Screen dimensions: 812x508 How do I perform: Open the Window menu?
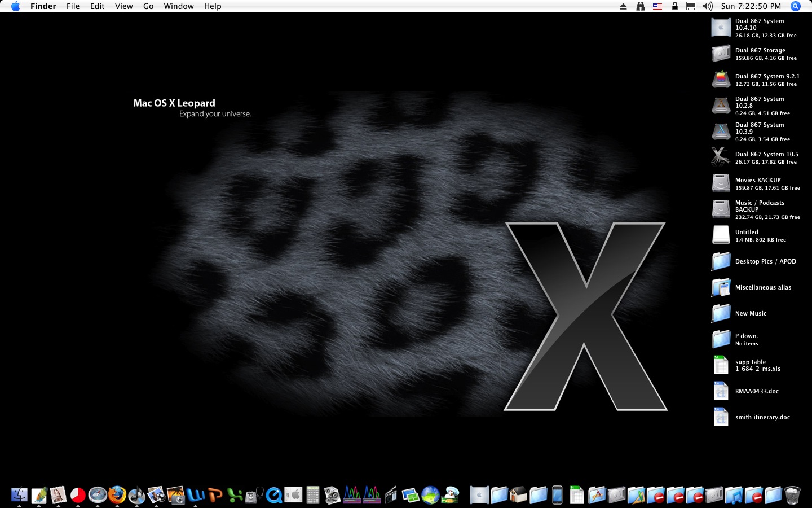click(x=179, y=6)
